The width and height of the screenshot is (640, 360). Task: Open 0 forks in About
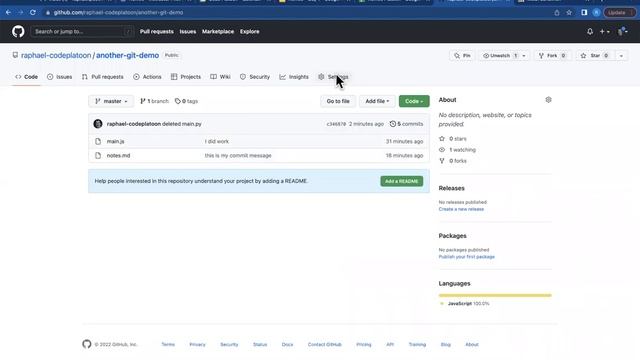click(453, 161)
